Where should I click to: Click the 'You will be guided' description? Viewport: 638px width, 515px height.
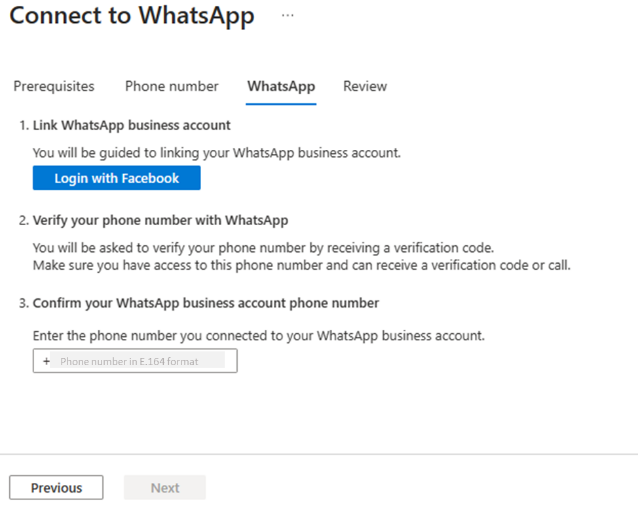coord(216,153)
